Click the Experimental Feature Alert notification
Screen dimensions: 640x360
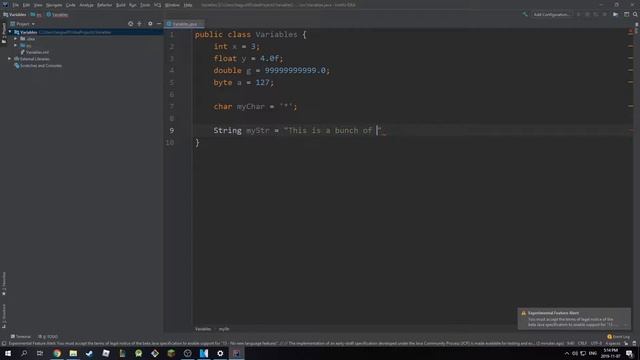click(574, 319)
